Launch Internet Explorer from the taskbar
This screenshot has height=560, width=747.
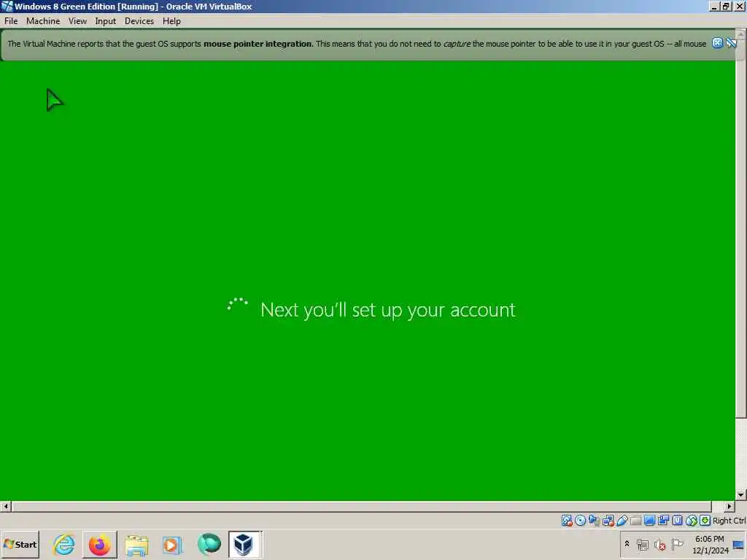[x=64, y=544]
